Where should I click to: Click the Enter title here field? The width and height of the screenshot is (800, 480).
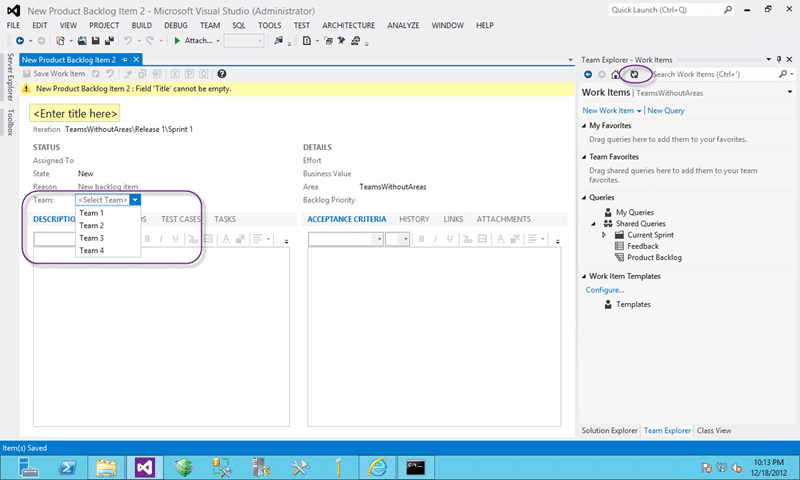click(75, 113)
